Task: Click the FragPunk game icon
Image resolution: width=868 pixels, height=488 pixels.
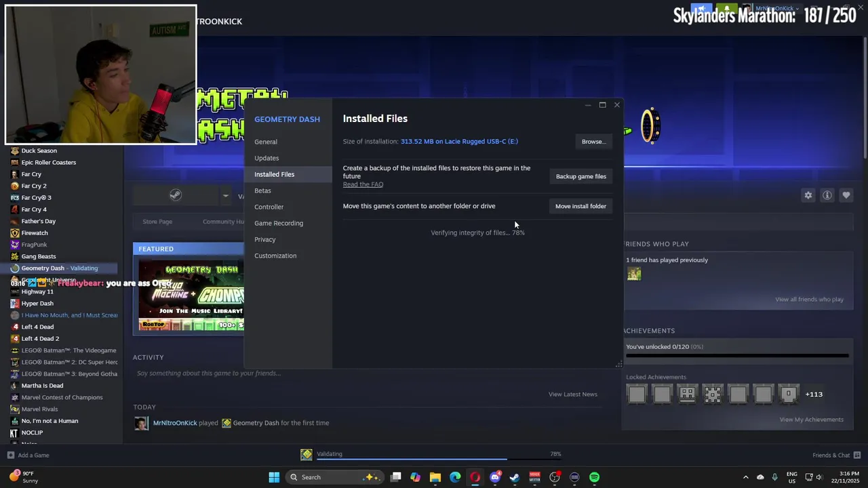Action: pos(14,245)
